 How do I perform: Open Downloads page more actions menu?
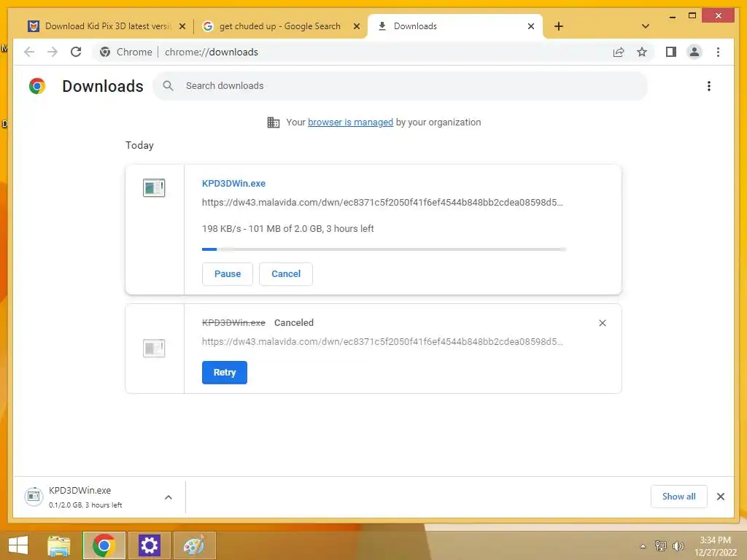[709, 86]
